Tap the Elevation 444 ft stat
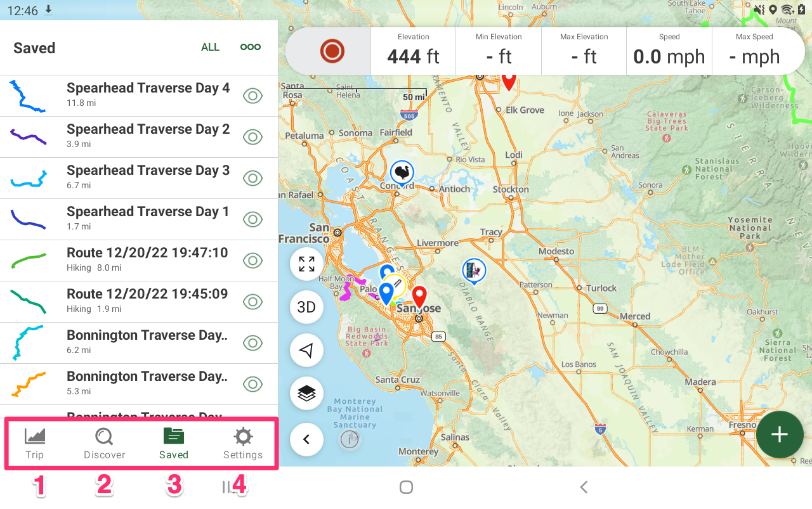 pyautogui.click(x=413, y=51)
